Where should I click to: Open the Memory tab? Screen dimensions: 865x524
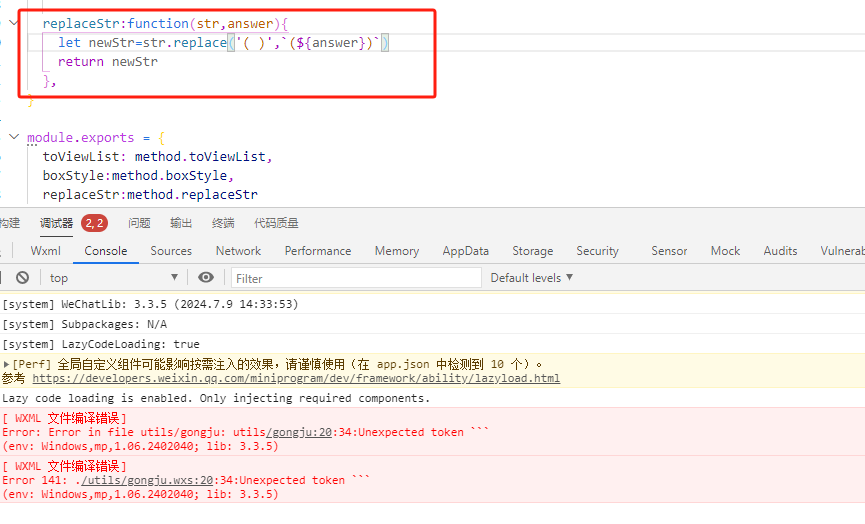click(397, 251)
